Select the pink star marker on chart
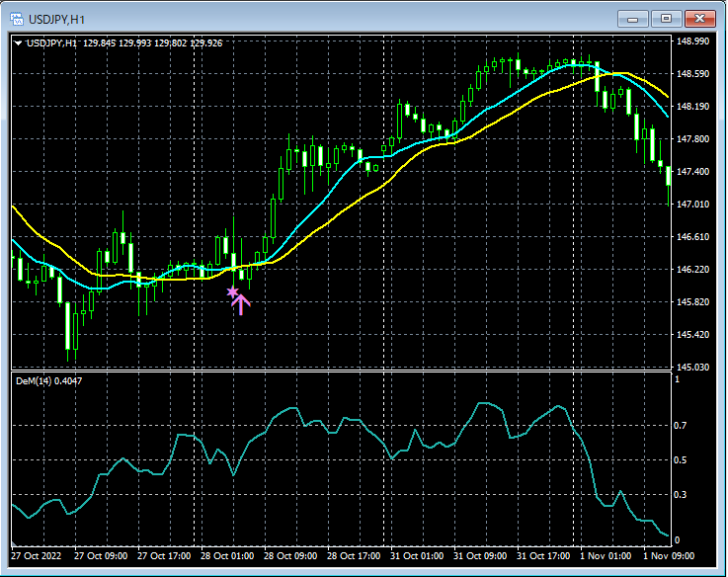 (232, 292)
